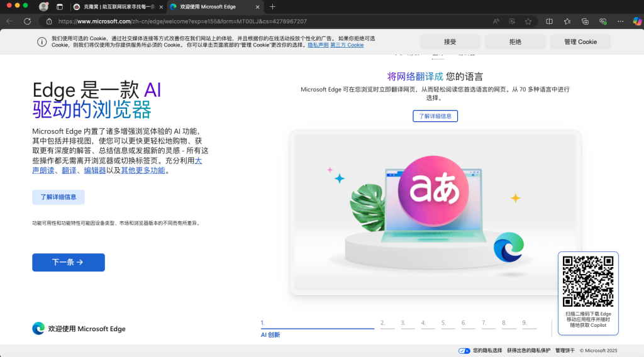This screenshot has height=357, width=644.
Task: Open the browser profile avatar
Action: coord(43,6)
